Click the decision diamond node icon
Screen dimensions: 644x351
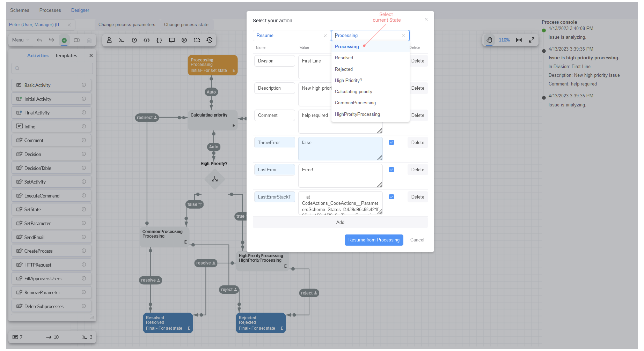click(215, 179)
